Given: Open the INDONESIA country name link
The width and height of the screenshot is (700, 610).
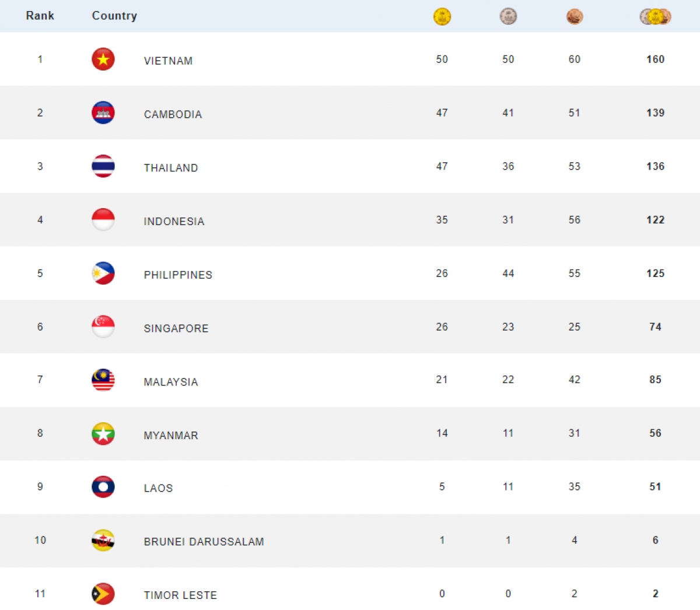Looking at the screenshot, I should (174, 222).
